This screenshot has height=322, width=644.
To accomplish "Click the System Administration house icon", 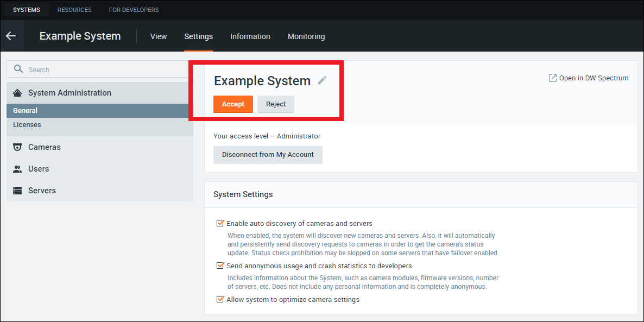I will [17, 93].
